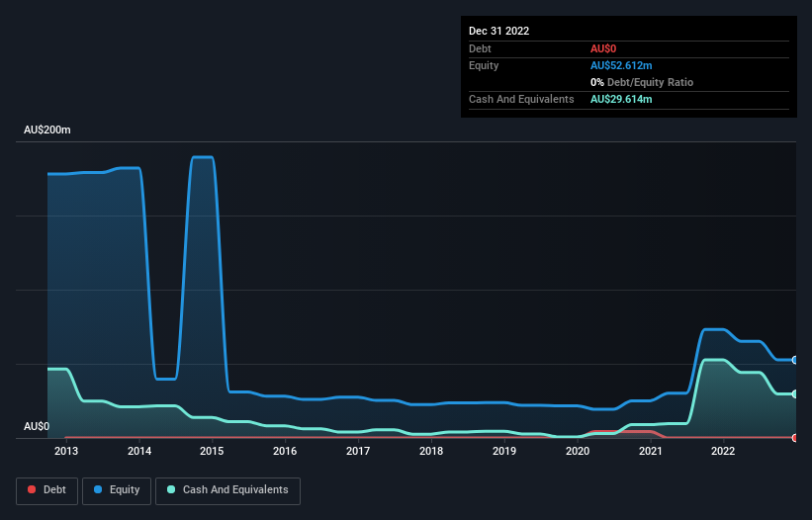
Task: Click the AU$52.612m equity value
Action: (621, 65)
